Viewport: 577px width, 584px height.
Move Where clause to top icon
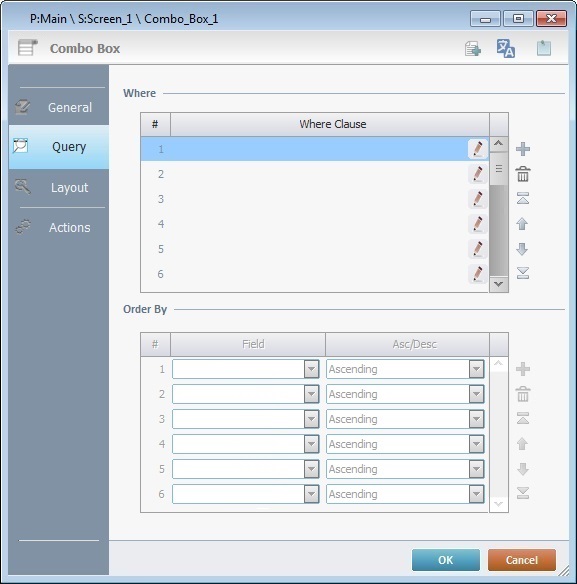[x=523, y=199]
